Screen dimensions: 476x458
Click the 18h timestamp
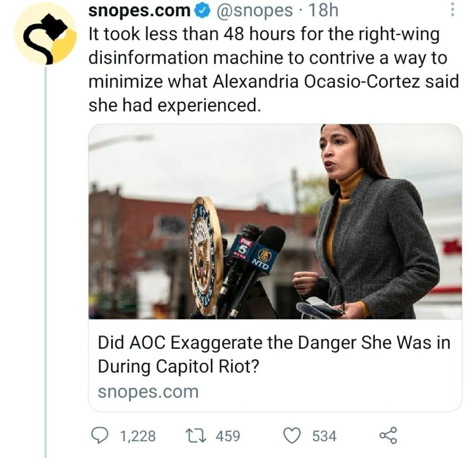[324, 11]
